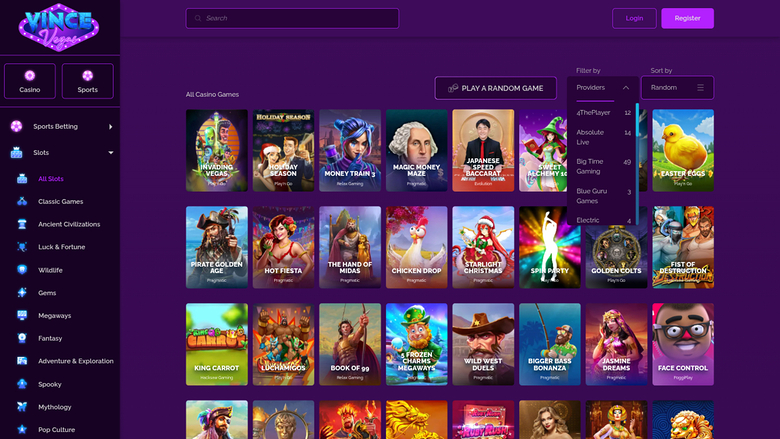This screenshot has width=780, height=439.
Task: Open Money Train 3 game tile
Action: pyautogui.click(x=350, y=151)
